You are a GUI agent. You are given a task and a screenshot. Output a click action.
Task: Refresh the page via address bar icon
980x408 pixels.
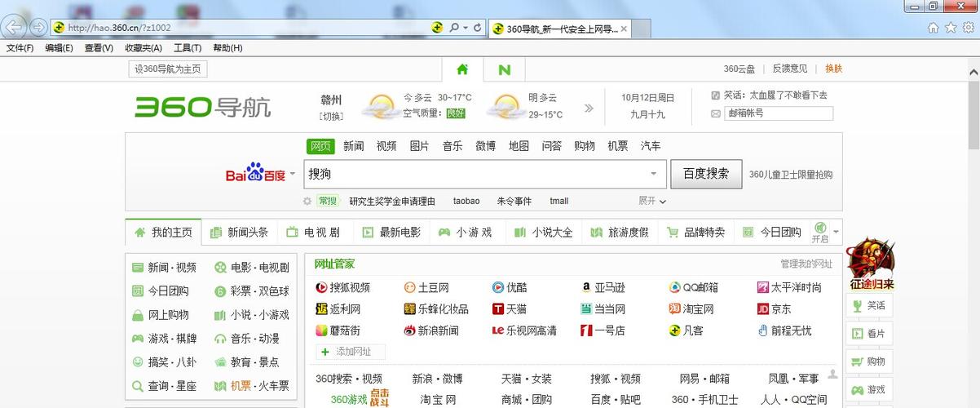point(477,27)
